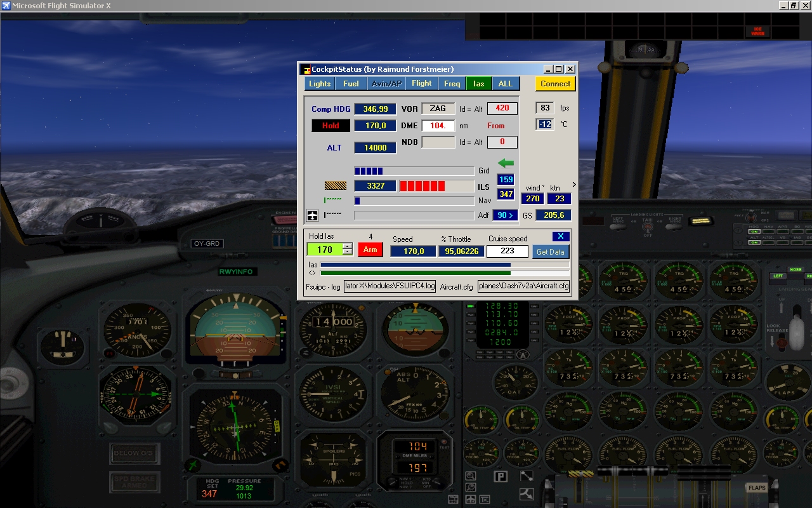Open the Fuel tab
This screenshot has width=812, height=508.
click(351, 83)
